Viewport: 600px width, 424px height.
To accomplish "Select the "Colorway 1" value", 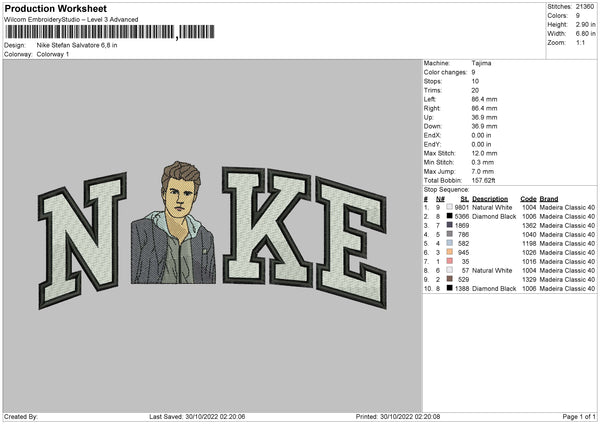I will click(x=53, y=54).
